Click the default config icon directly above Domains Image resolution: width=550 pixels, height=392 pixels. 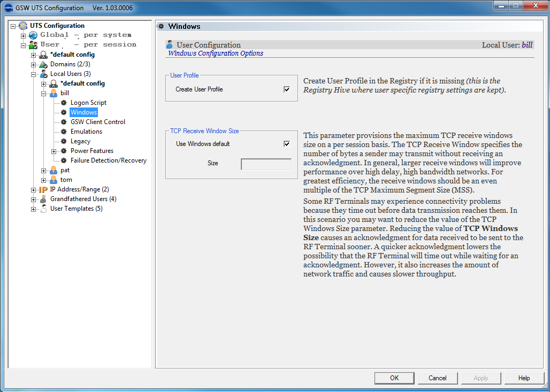tap(43, 55)
